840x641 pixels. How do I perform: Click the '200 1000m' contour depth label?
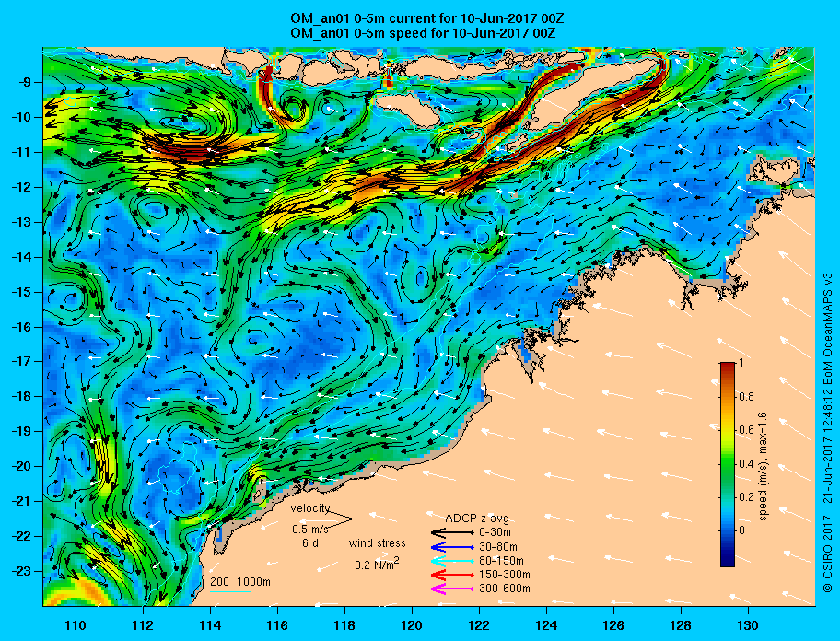pyautogui.click(x=240, y=582)
